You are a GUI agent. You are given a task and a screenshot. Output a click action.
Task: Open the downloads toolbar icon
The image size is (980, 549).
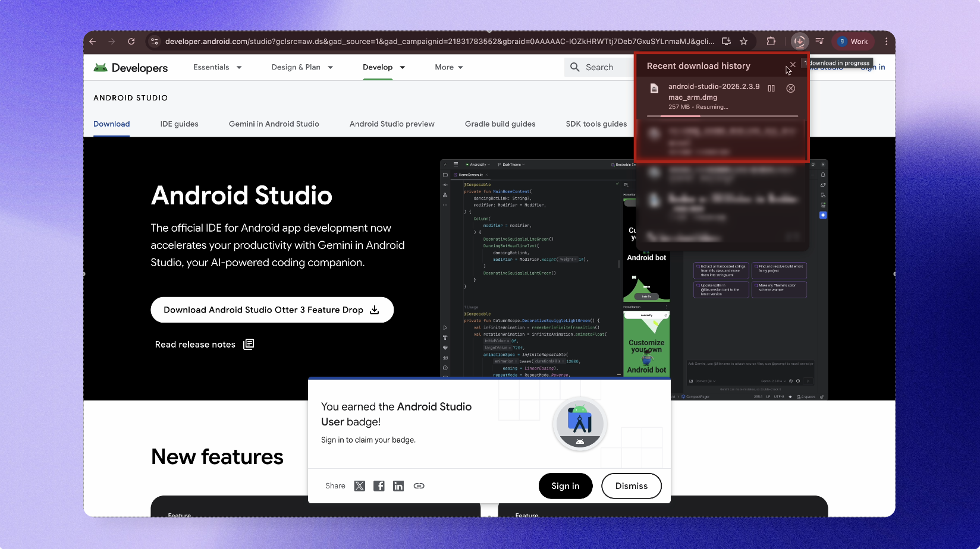click(x=799, y=42)
